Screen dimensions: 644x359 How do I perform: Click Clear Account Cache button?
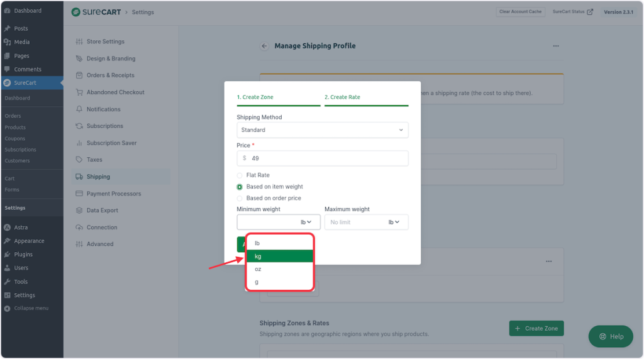coord(520,12)
